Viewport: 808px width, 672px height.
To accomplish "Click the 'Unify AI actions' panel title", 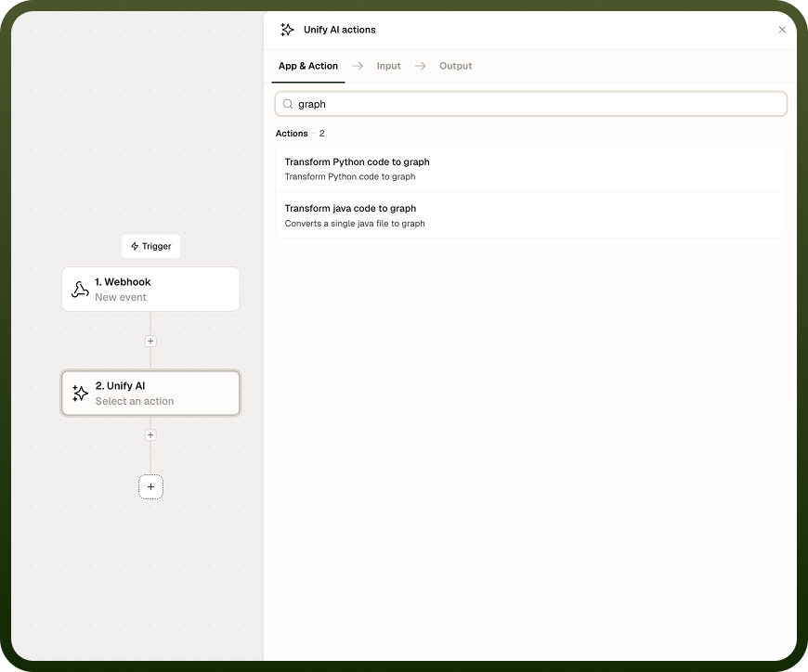I will point(340,30).
